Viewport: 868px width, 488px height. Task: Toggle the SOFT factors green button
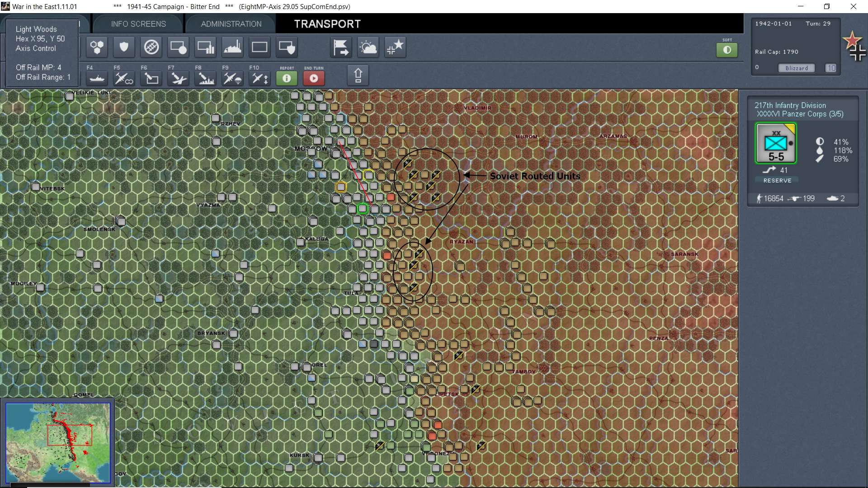click(726, 50)
